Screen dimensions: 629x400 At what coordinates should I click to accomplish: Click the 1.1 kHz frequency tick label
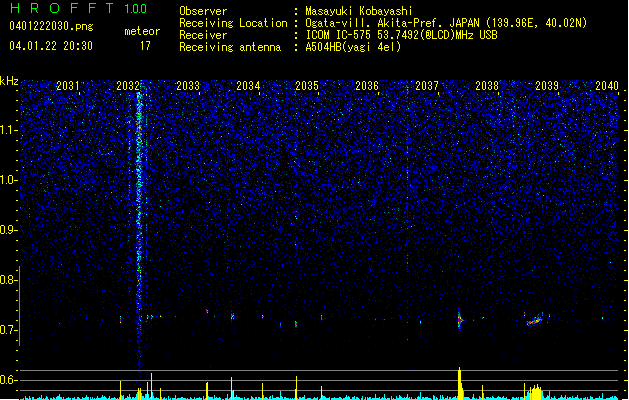coord(9,130)
